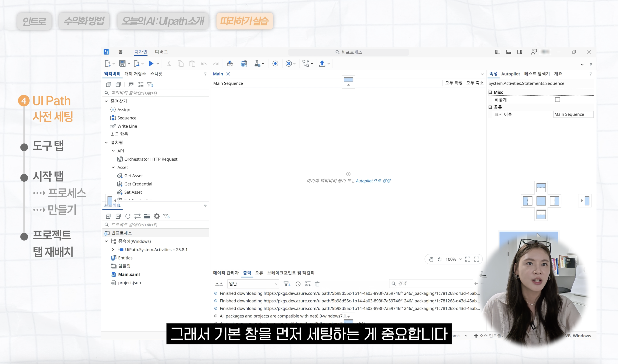The width and height of the screenshot is (618, 364).
Task: Toggle the left panel layout button
Action: point(498,52)
